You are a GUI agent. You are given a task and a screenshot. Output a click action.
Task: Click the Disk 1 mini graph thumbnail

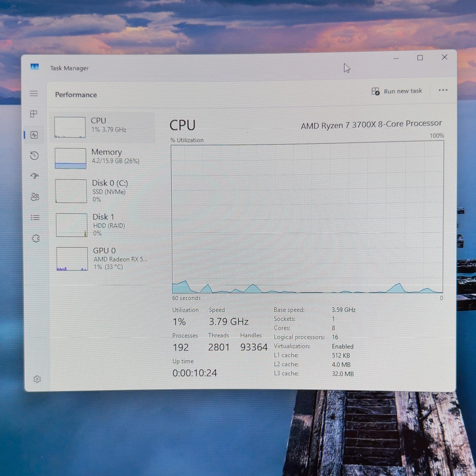[72, 225]
